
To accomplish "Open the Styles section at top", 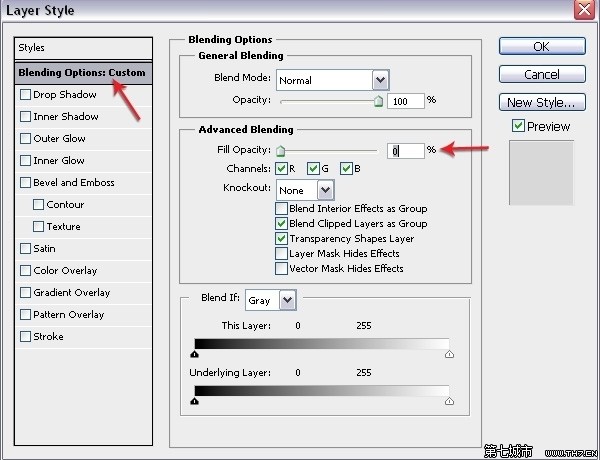I will click(x=84, y=48).
